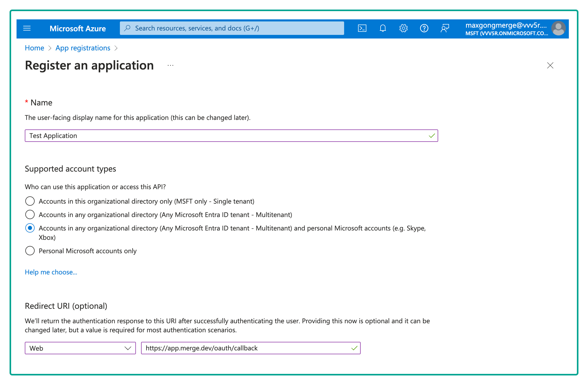Select Multitenant organizational directory only option
Image resolution: width=588 pixels, height=385 pixels.
pos(30,214)
